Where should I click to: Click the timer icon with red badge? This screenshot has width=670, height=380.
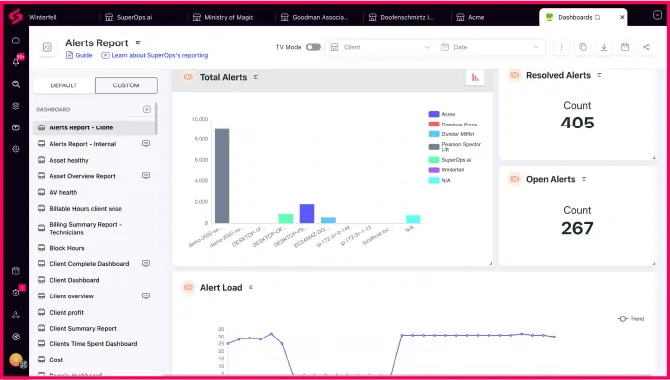16,292
